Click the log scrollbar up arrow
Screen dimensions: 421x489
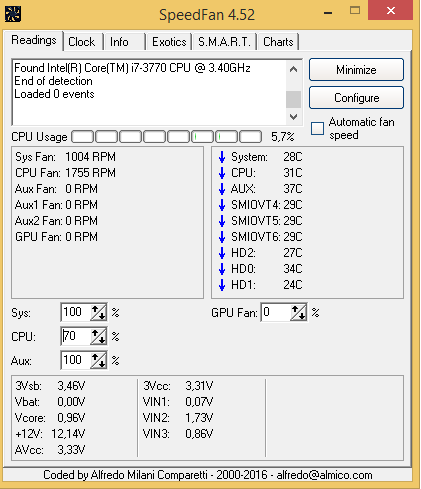tap(293, 69)
